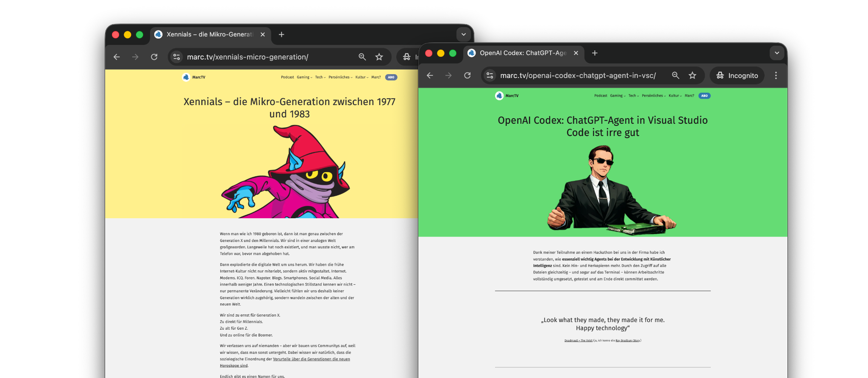Click heading 'OpenAI Codex: ChatGPT-Agent in Visual Studio Code'
The width and height of the screenshot is (868, 378).
tap(603, 126)
